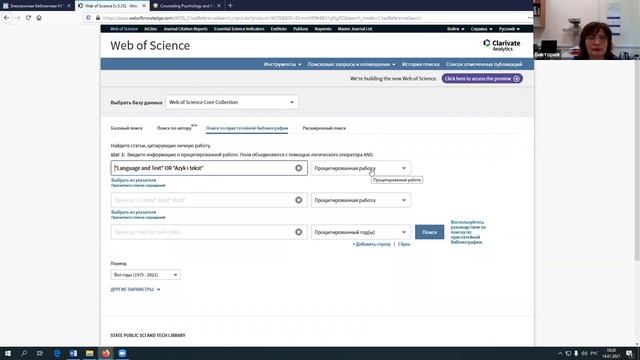The image size is (640, 360).
Task: Open InCites in the top bar
Action: point(151,29)
